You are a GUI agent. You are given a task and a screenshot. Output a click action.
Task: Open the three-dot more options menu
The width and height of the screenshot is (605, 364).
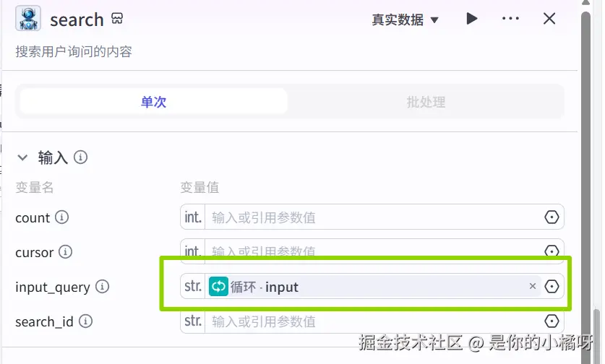point(510,19)
